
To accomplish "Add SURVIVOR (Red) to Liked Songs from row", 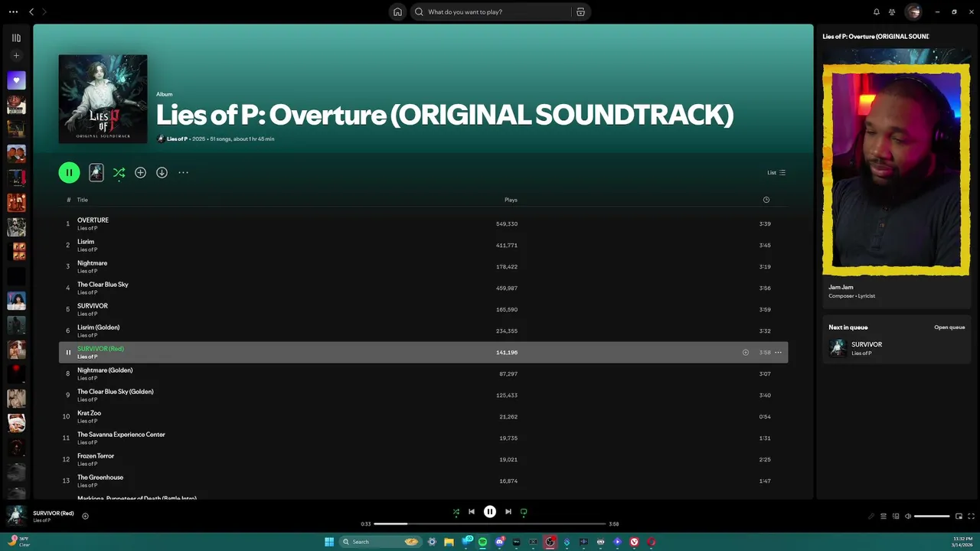I will [x=746, y=353].
